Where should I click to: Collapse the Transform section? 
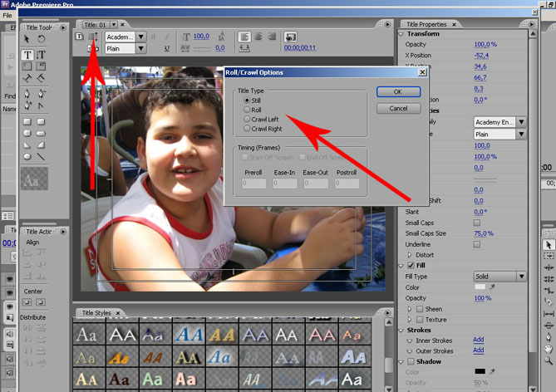402,33
